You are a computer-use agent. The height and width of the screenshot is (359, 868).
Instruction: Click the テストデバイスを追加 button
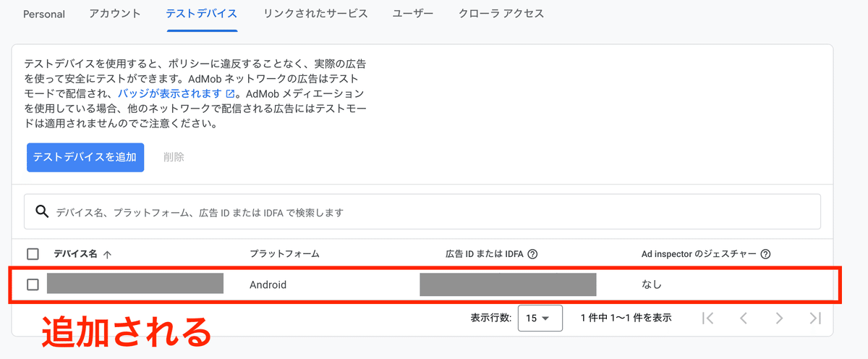pos(85,157)
